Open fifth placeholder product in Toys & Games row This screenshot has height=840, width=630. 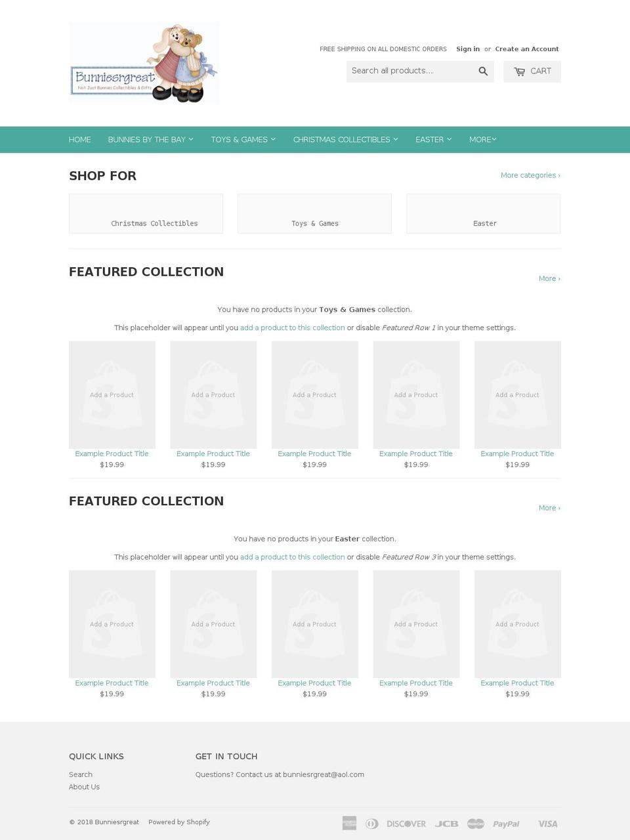point(518,395)
